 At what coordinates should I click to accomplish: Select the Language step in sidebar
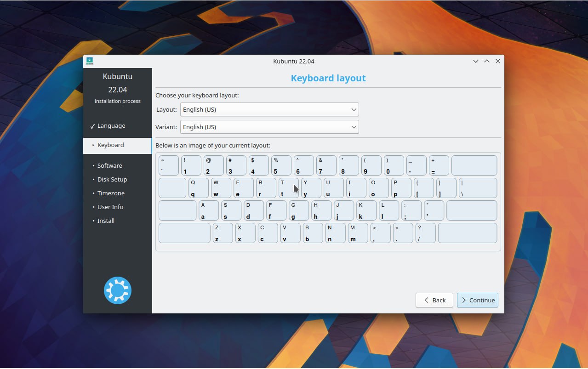pos(111,125)
